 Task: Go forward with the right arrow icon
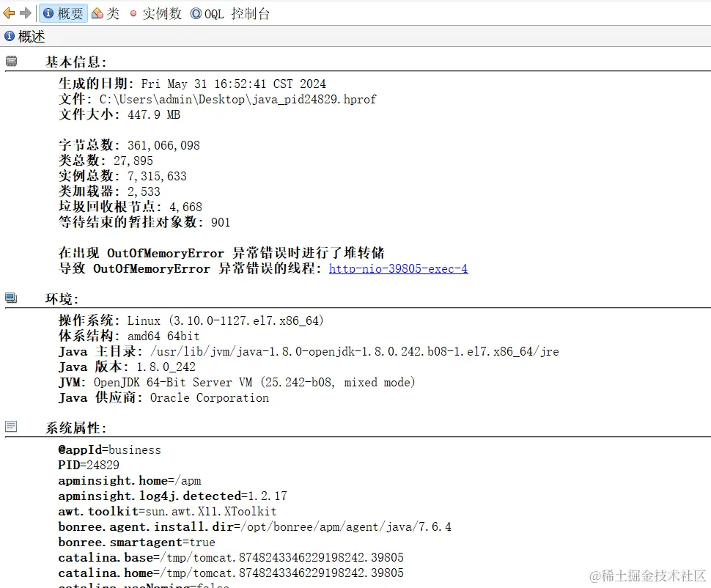[26, 13]
